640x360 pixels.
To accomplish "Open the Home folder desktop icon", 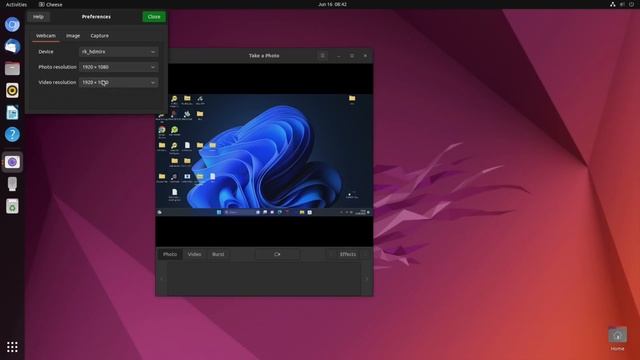I will (x=618, y=338).
